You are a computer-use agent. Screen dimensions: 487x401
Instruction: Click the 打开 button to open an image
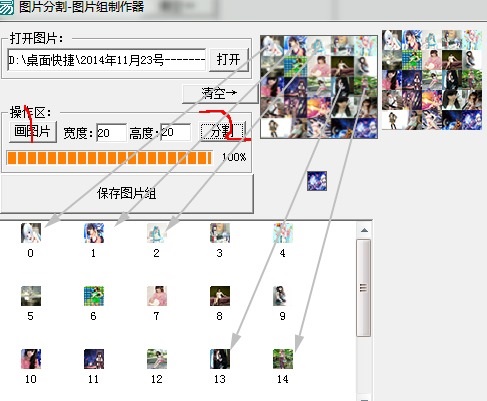(x=229, y=60)
